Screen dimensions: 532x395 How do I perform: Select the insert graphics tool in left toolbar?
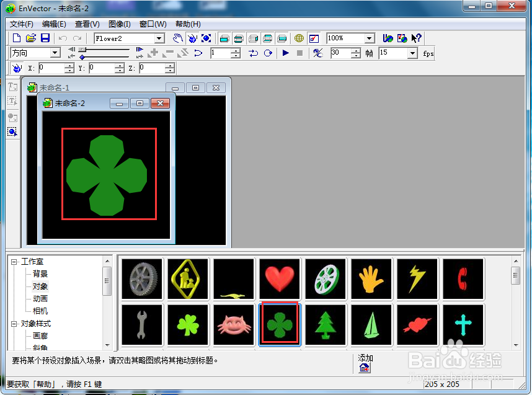click(13, 117)
